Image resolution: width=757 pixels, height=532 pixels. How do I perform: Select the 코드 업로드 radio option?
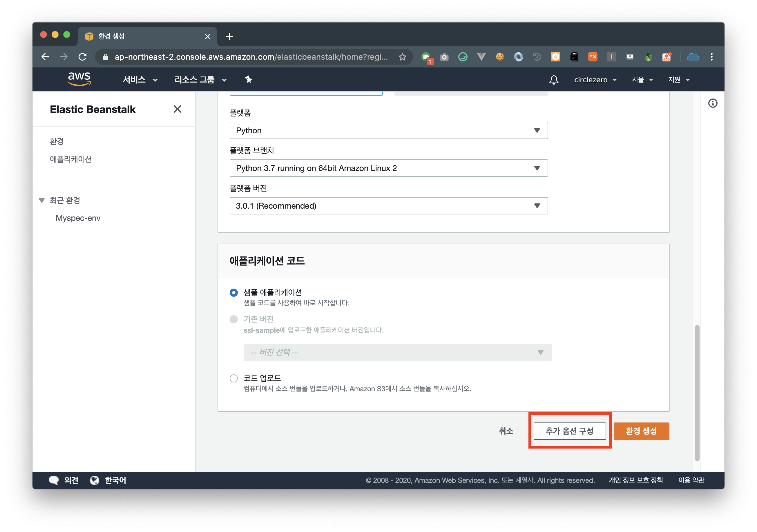tap(234, 378)
